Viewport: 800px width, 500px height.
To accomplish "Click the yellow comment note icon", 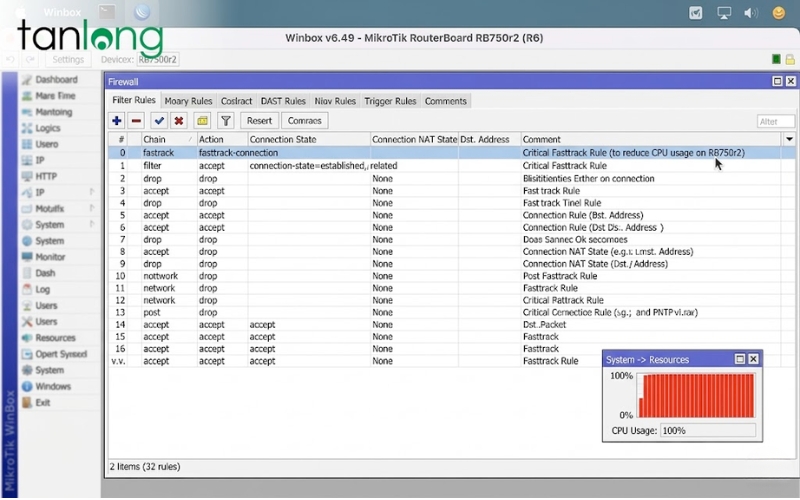I will click(x=201, y=121).
